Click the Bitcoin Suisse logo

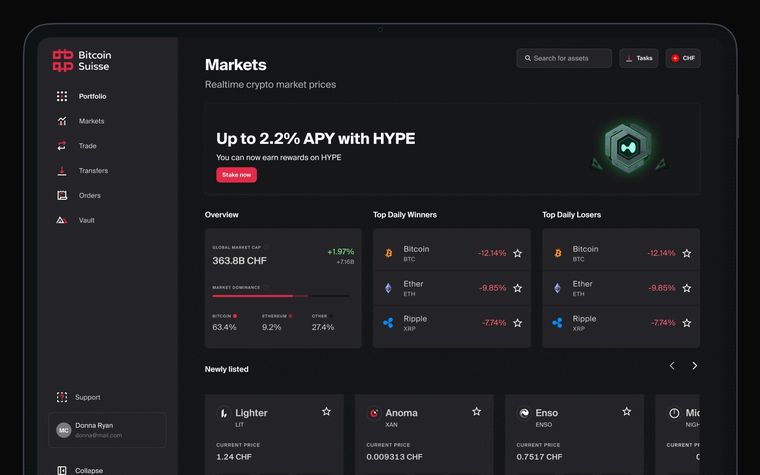click(x=82, y=61)
